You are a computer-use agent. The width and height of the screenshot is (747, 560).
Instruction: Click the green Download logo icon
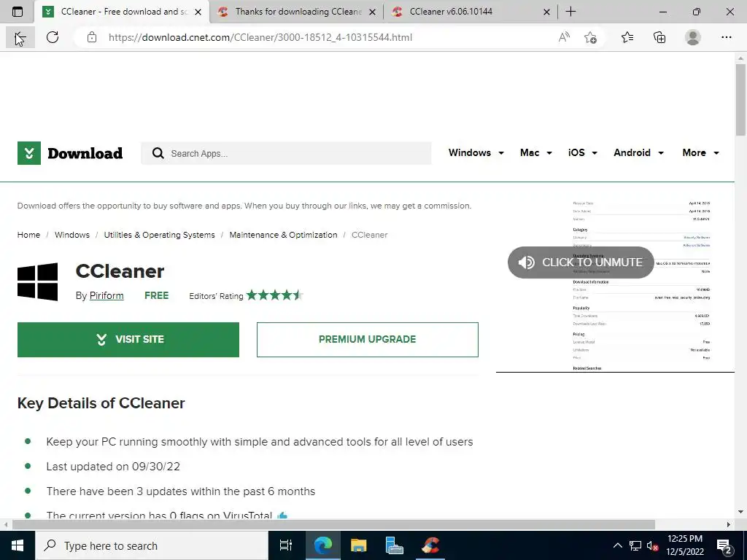coord(29,153)
